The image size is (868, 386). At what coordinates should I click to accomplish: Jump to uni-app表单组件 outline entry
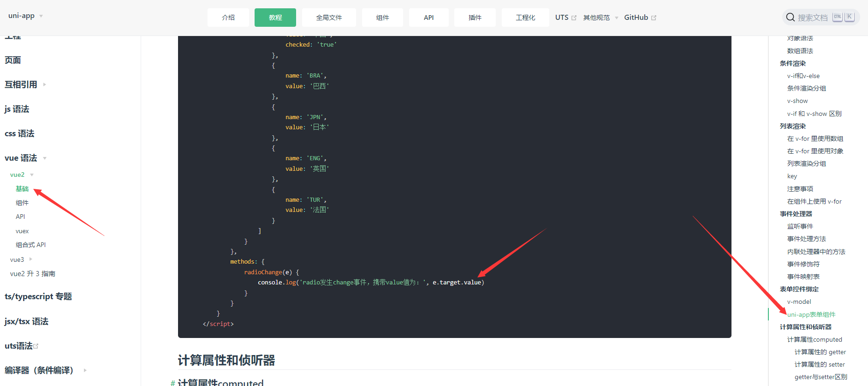[x=811, y=314]
